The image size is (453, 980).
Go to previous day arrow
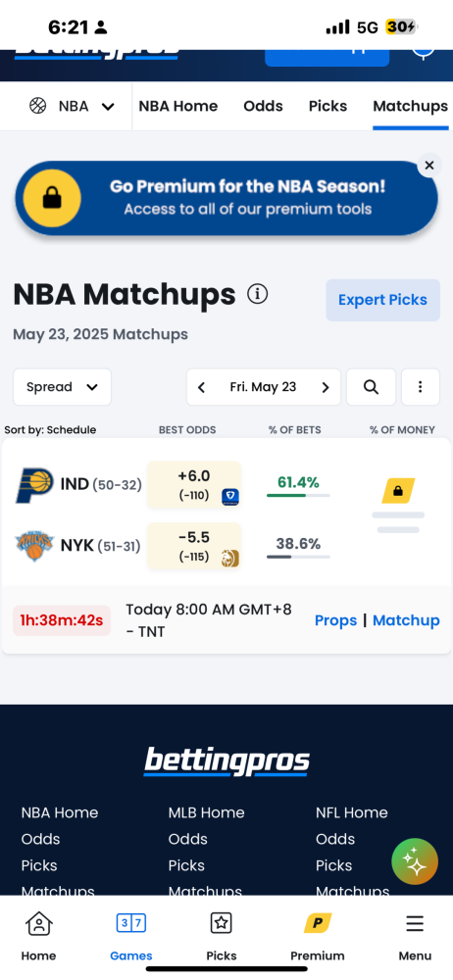[x=201, y=387]
